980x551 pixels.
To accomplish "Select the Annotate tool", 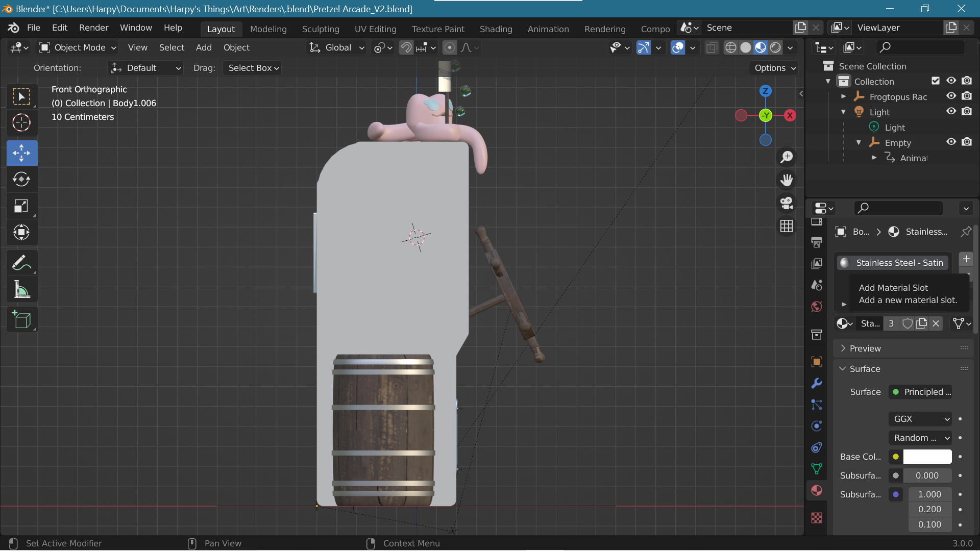I will coord(21,263).
